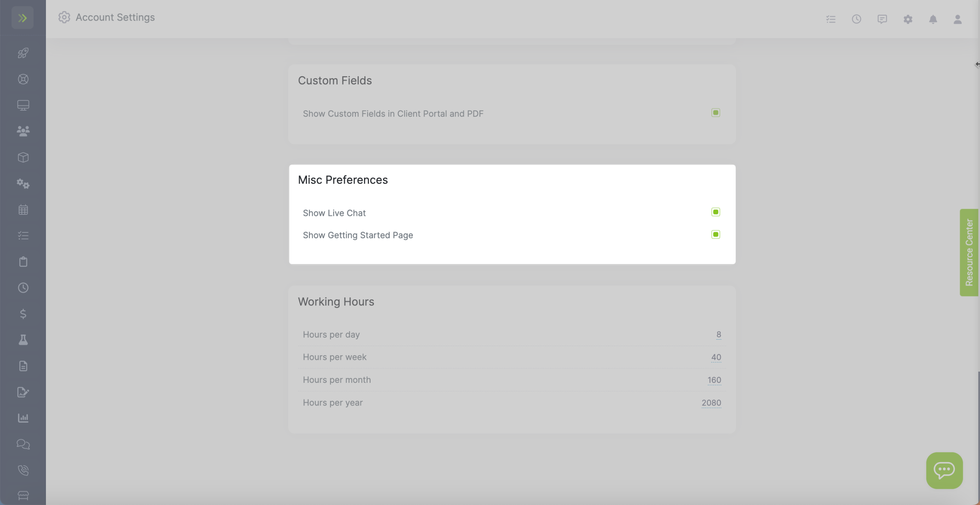
Task: Open the people clients icon in sidebar
Action: coord(23,131)
